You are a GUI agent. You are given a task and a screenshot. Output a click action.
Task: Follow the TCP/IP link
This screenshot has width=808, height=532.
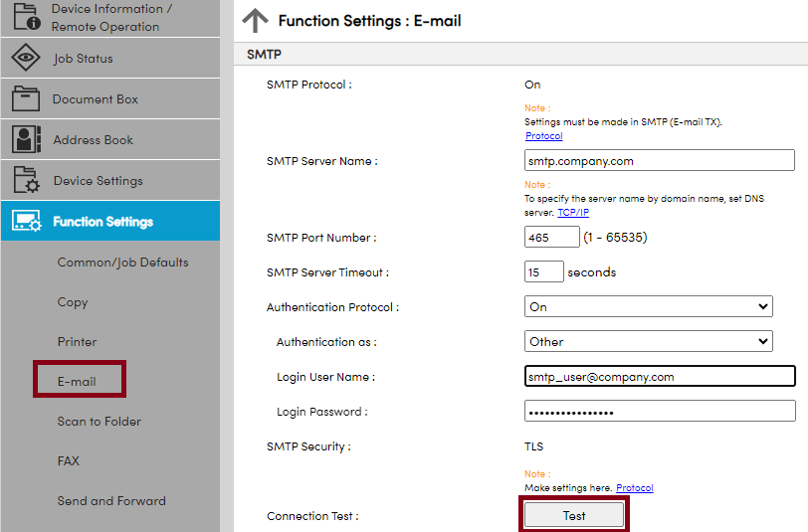point(572,213)
